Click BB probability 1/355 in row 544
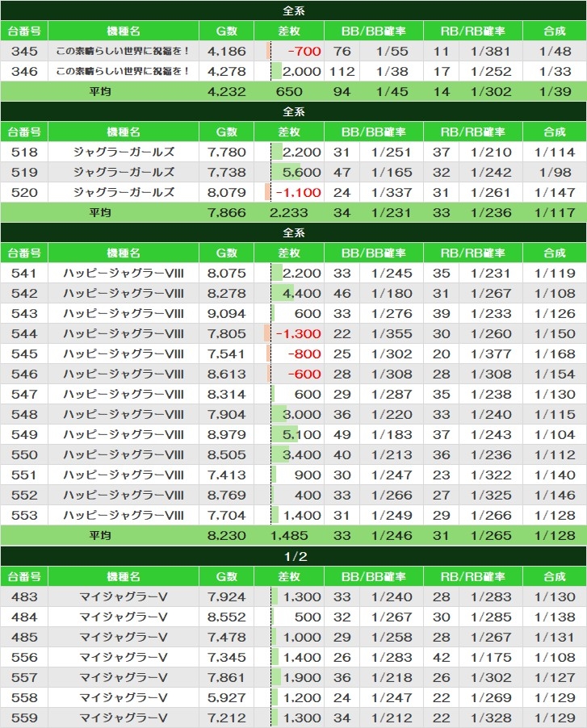The width and height of the screenshot is (587, 728). (x=392, y=334)
